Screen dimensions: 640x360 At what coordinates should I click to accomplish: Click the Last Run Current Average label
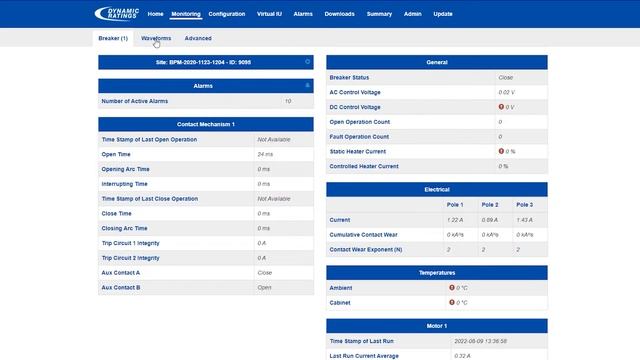point(364,356)
